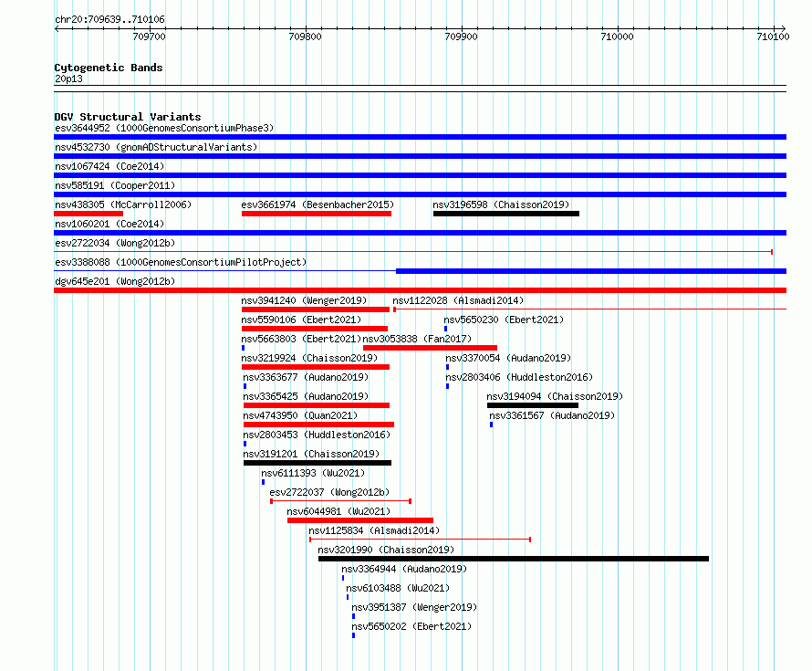Click the DGV Structural Variants track heading
Image resolution: width=812 pixels, height=671 pixels.
point(128,117)
